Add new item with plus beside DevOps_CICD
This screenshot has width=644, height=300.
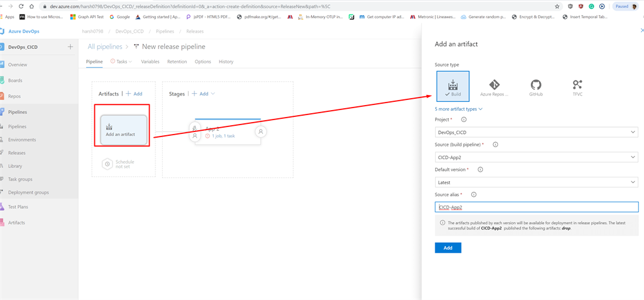(70, 47)
